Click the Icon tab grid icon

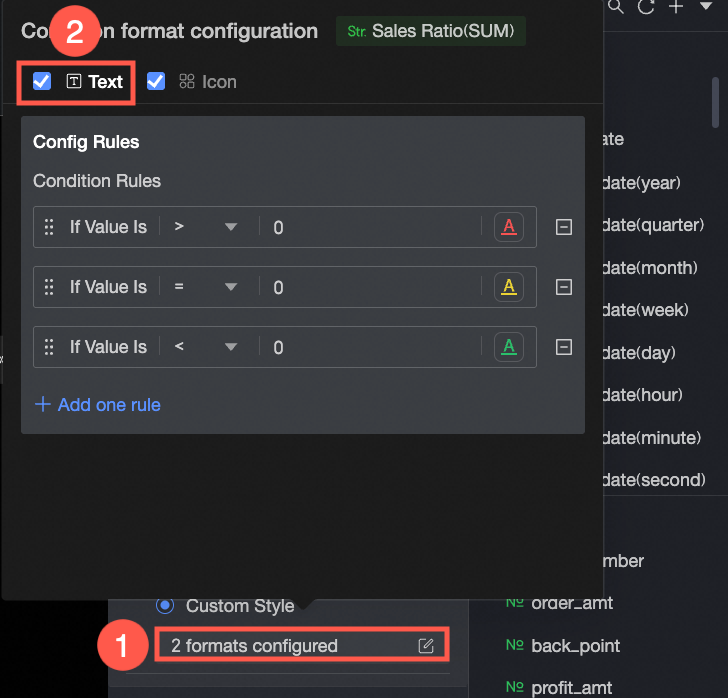tap(187, 81)
